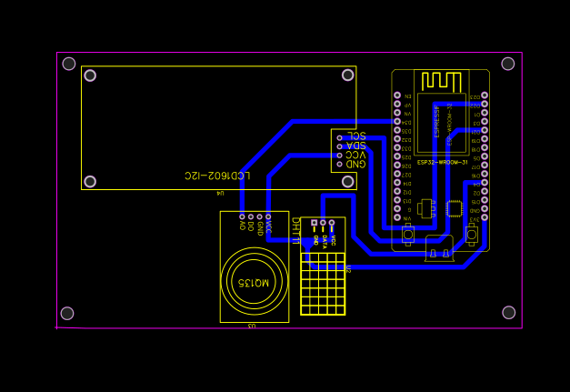Click the ESP32 D17 pin pad

click(485, 166)
